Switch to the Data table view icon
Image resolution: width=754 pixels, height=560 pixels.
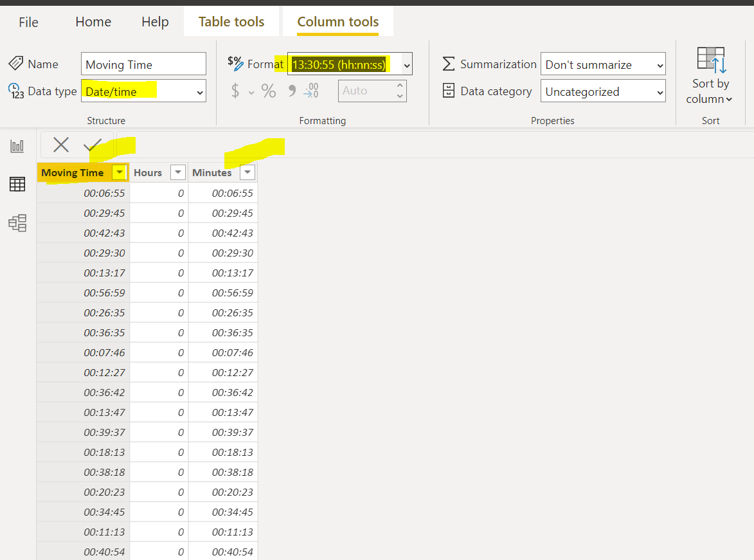(x=17, y=184)
